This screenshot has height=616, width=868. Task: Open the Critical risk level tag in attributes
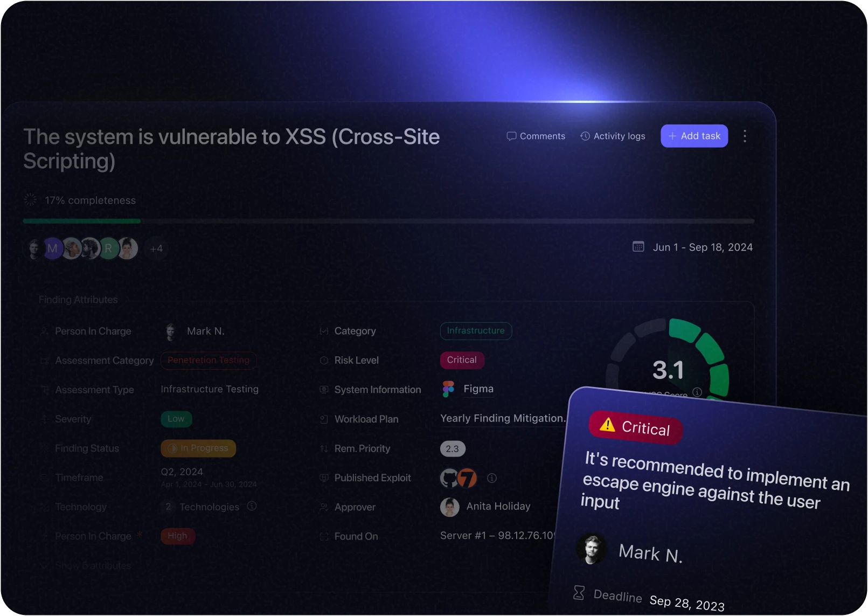pos(462,360)
